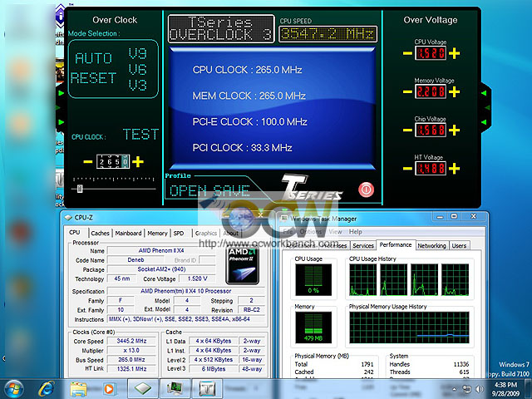
Task: Click the Core Speed 3445.2 MHz value
Action: pyautogui.click(x=131, y=341)
